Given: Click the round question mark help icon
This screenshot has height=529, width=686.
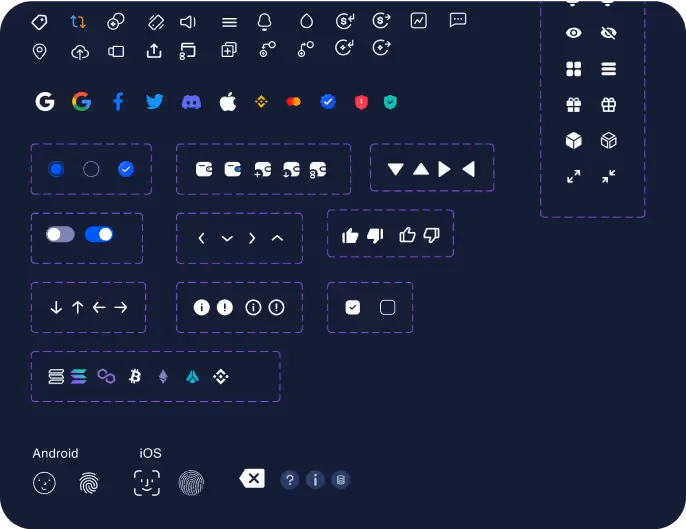Looking at the screenshot, I should click(x=290, y=480).
